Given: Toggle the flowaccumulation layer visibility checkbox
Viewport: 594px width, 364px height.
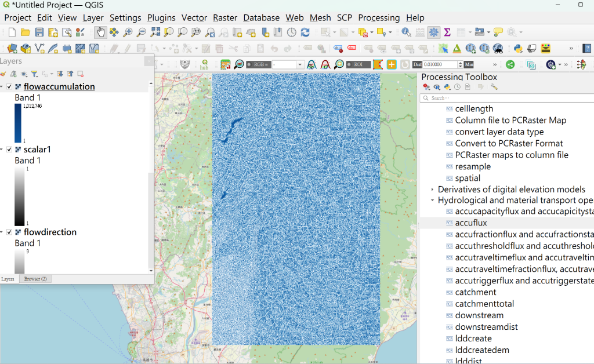Looking at the screenshot, I should [9, 86].
